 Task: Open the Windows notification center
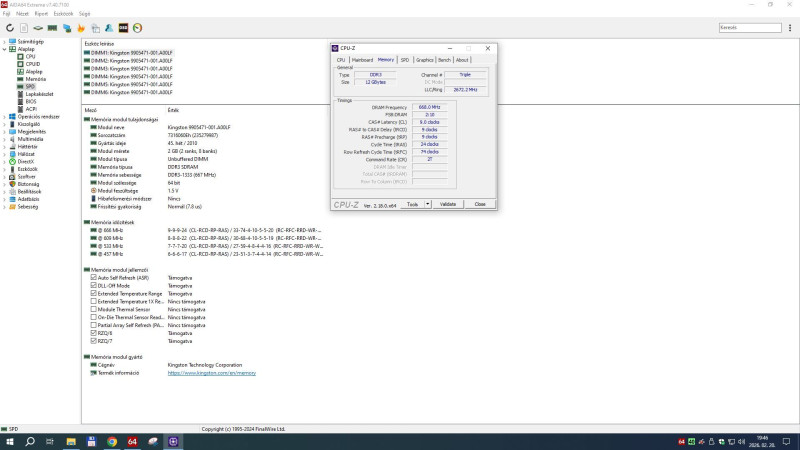pos(787,441)
